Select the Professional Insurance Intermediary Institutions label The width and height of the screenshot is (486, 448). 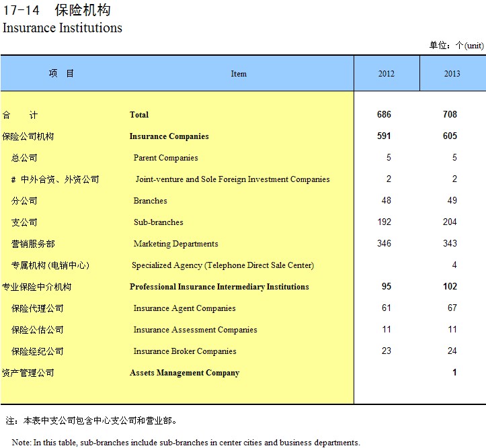tap(219, 287)
